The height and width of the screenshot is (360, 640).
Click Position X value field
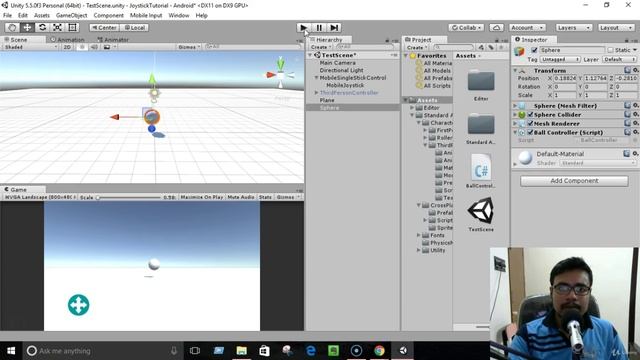(565, 78)
